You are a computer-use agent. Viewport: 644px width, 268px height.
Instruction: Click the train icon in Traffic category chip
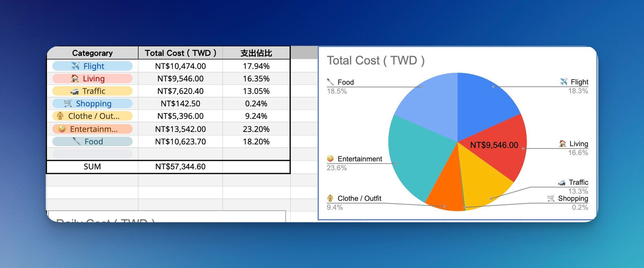[74, 91]
